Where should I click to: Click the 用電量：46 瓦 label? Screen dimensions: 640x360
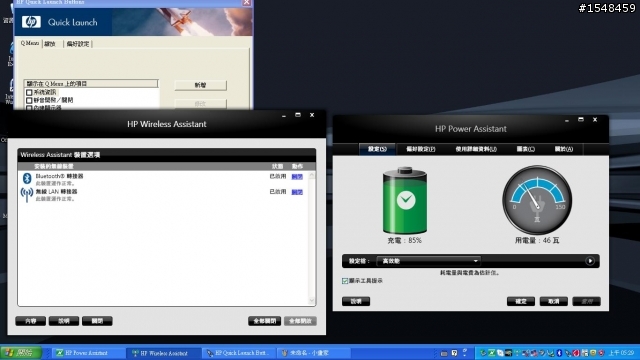[x=537, y=240]
